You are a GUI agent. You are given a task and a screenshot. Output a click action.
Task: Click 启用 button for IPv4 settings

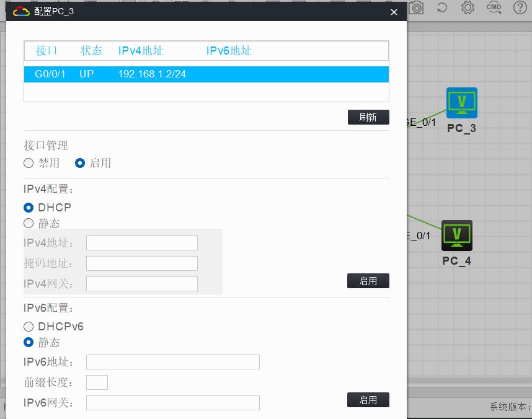tap(368, 281)
